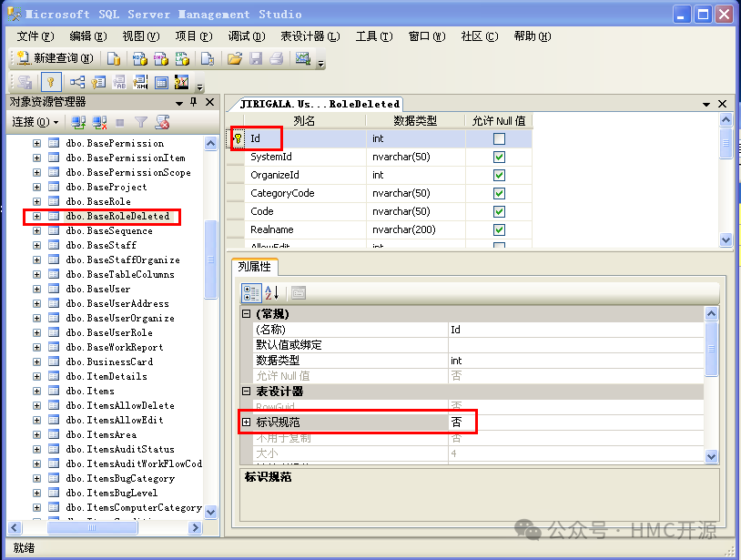741x560 pixels.
Task: Close the table designer document tab (X)
Action: 722,104
